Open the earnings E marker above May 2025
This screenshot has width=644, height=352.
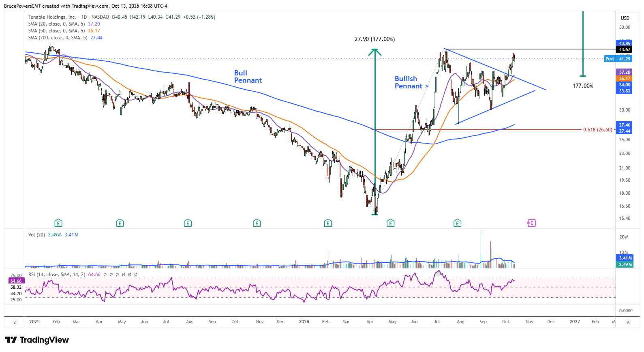(120, 223)
